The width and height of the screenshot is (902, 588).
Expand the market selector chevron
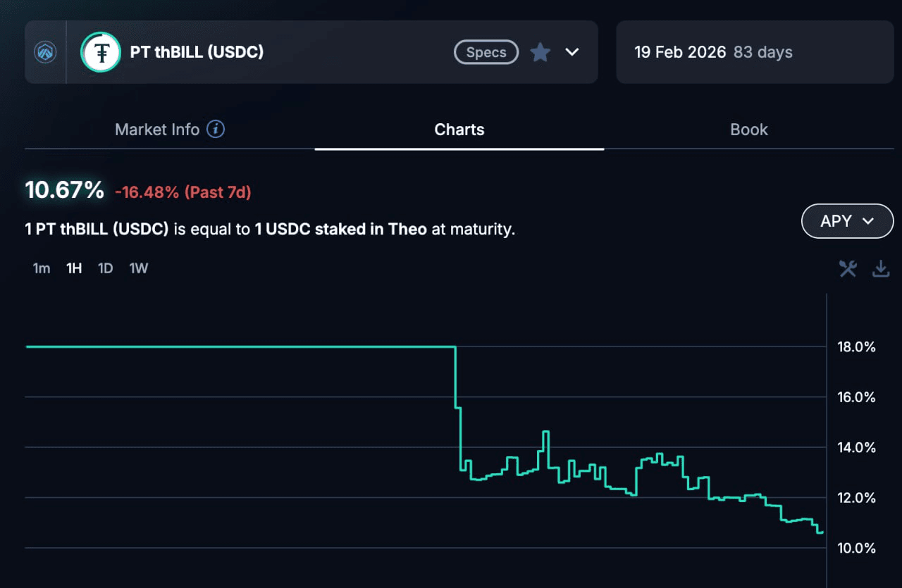tap(572, 52)
